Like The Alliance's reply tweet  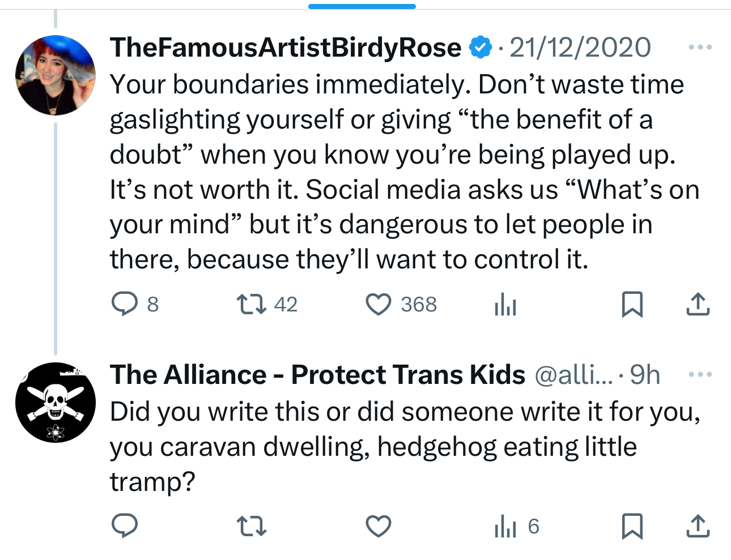point(379,526)
